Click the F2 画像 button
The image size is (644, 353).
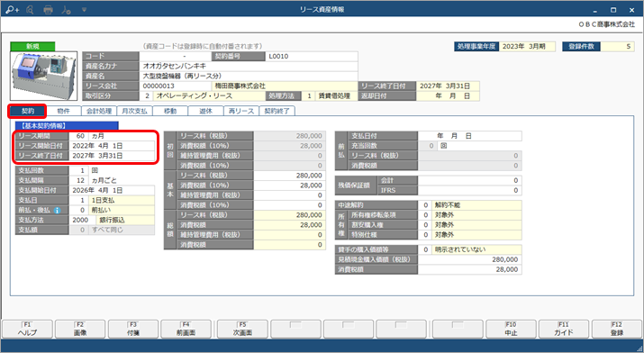(80, 329)
